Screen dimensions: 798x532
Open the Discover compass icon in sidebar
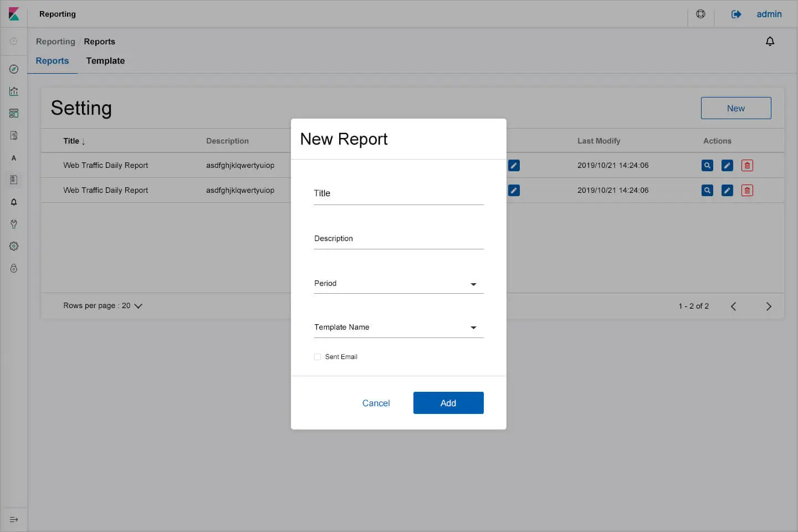pyautogui.click(x=14, y=69)
